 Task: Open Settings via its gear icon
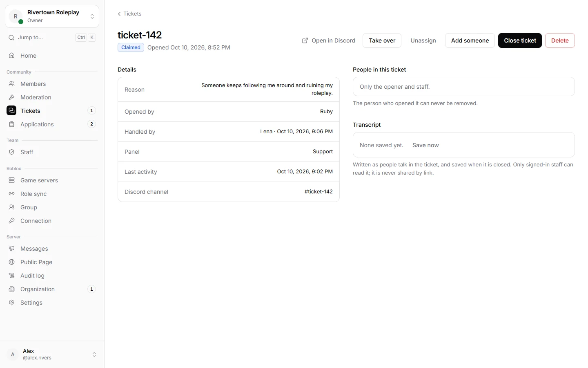pos(12,303)
